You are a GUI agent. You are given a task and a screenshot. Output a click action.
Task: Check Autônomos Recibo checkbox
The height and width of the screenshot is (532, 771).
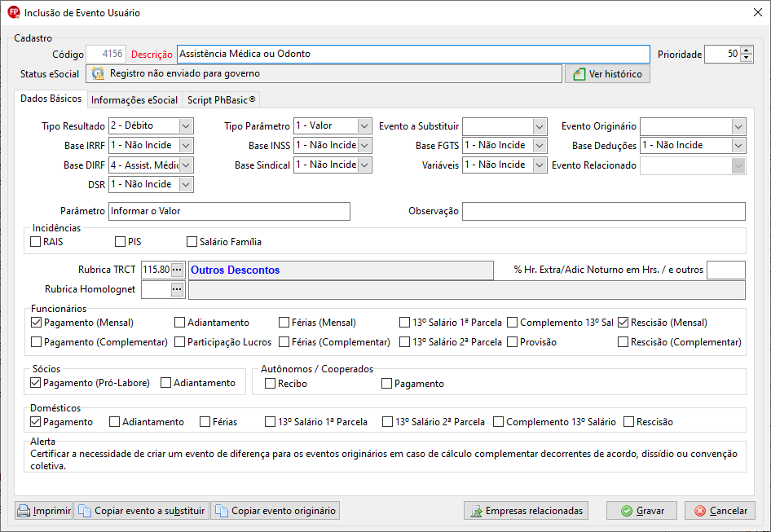coord(270,384)
